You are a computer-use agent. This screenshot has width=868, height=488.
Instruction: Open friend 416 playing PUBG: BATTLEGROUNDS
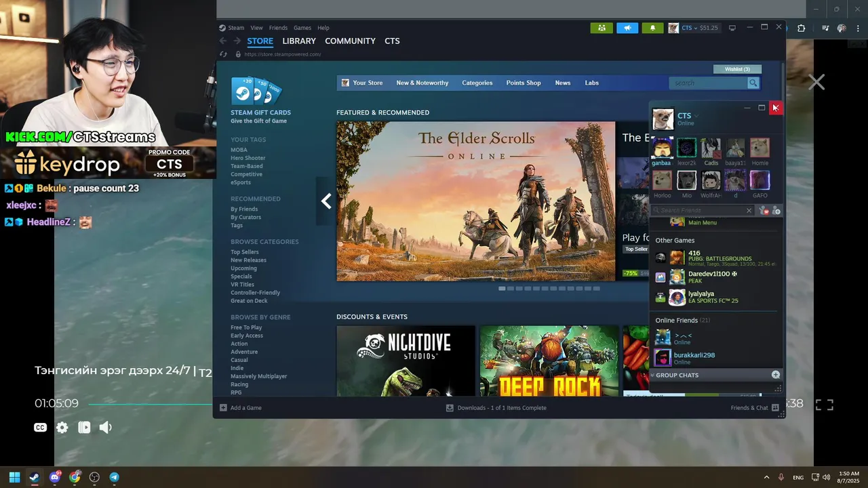point(715,258)
